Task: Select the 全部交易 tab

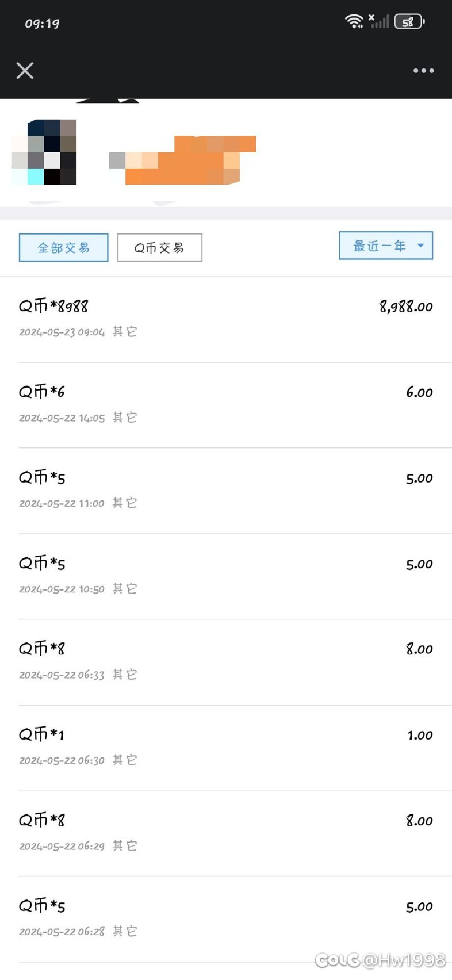Action: click(63, 248)
